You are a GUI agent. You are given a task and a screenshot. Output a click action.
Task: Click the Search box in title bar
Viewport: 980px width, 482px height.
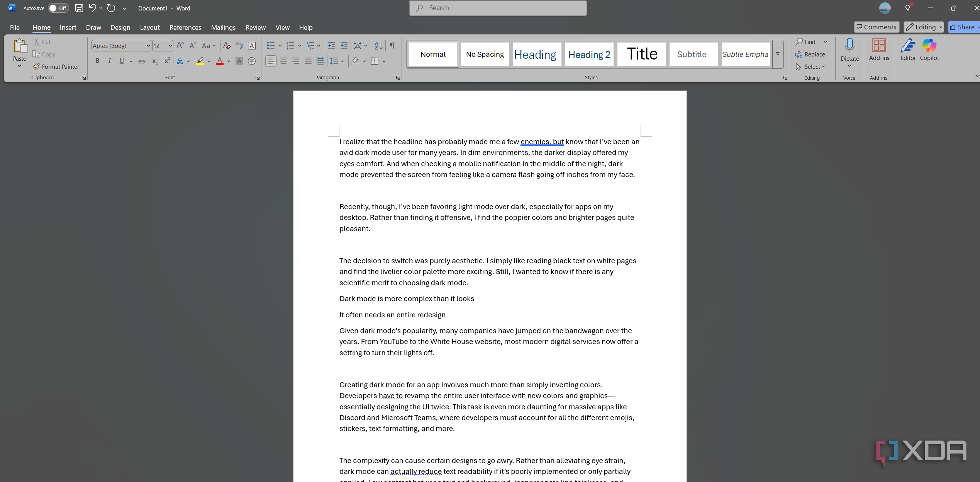pyautogui.click(x=498, y=8)
